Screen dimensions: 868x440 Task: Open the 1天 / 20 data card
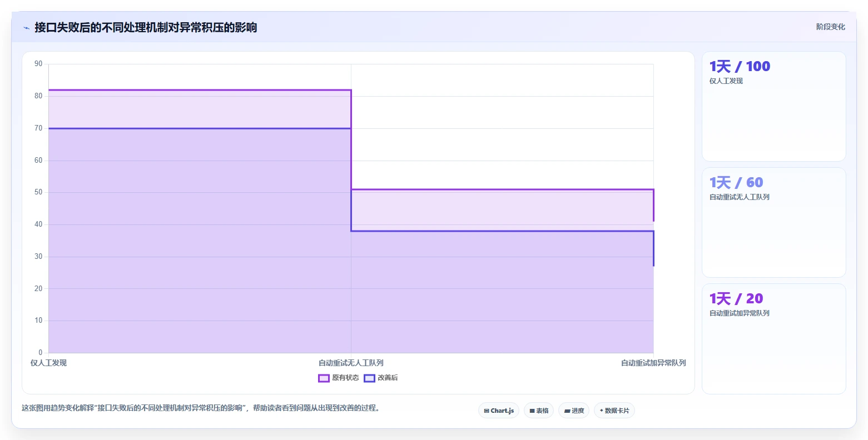(773, 339)
